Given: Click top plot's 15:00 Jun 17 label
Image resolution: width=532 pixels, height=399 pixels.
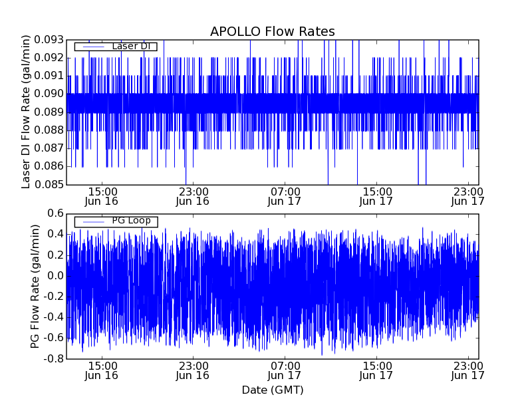Looking at the screenshot, I should click(376, 196).
